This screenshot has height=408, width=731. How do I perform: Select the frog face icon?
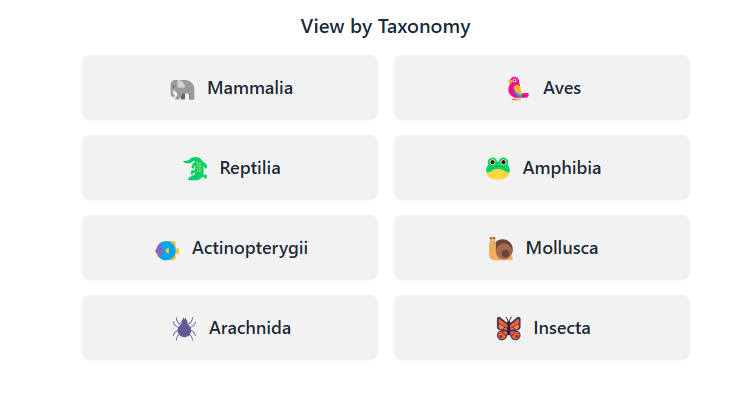pyautogui.click(x=498, y=168)
